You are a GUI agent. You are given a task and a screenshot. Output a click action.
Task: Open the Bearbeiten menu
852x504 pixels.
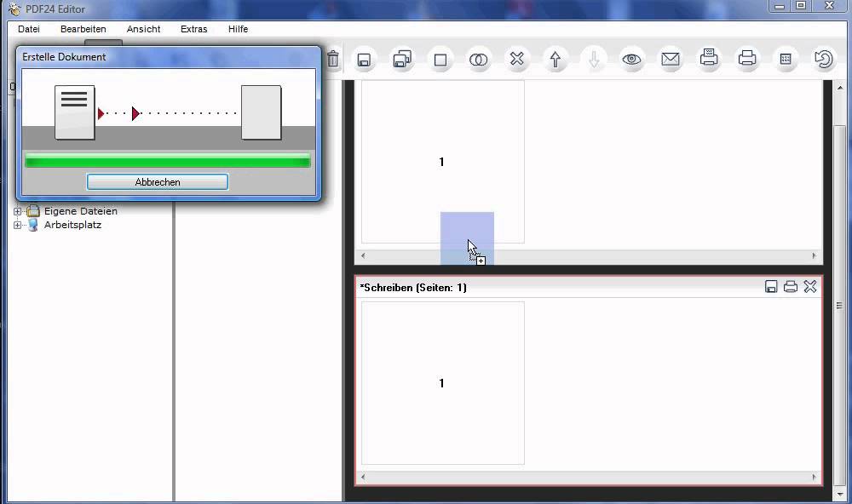coord(83,29)
